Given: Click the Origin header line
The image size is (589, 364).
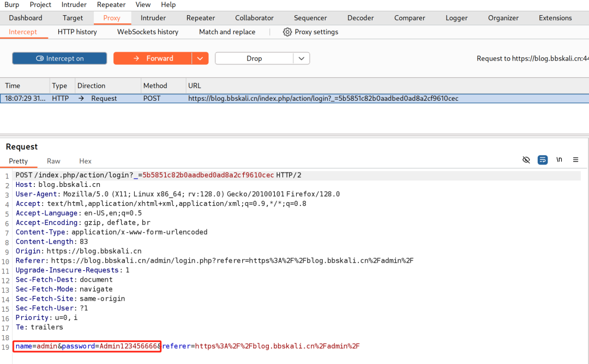Looking at the screenshot, I should pyautogui.click(x=79, y=251).
